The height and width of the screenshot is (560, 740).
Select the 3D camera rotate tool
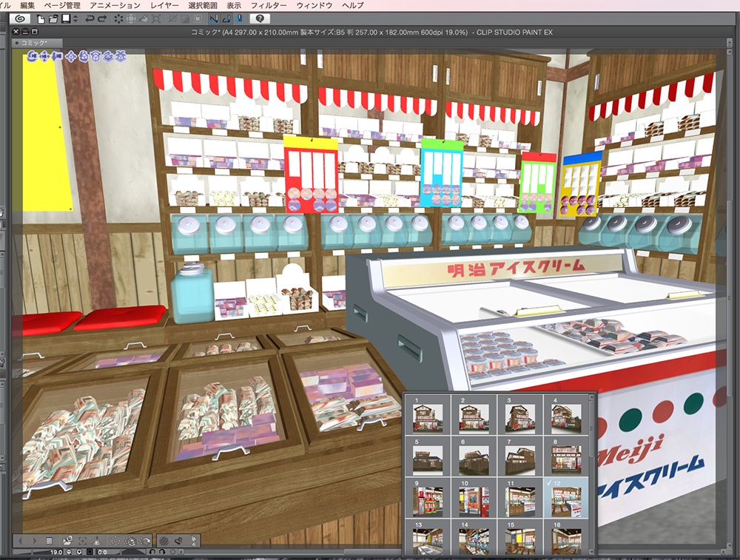point(32,56)
